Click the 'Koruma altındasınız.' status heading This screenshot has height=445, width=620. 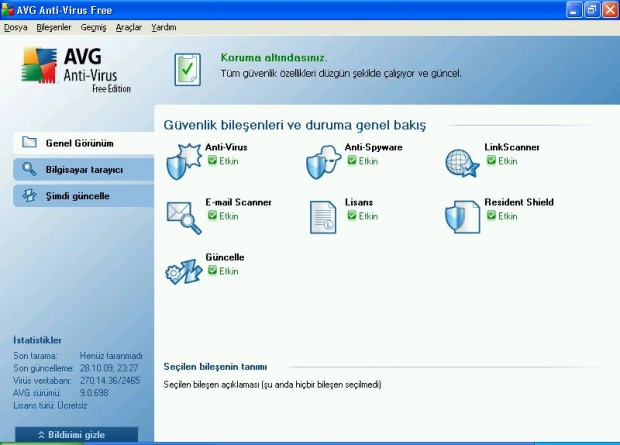point(274,58)
